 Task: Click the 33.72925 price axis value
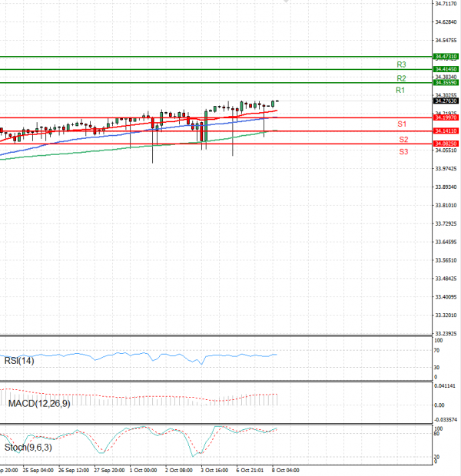click(446, 223)
